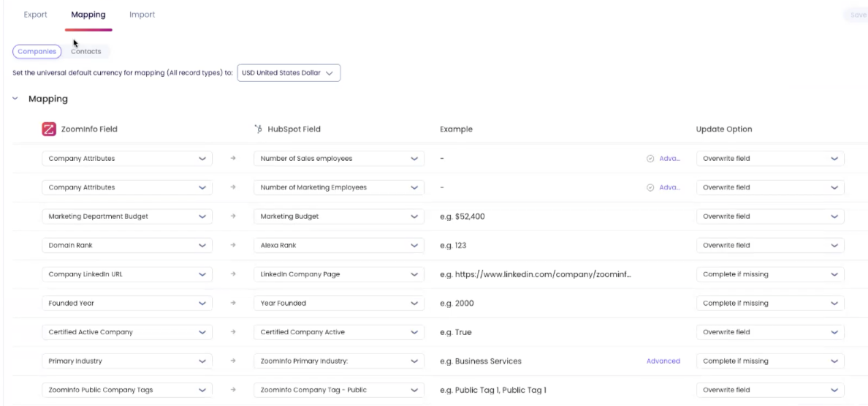Open the Alexa Rank field dropdown
This screenshot has height=406, width=868.
pos(339,245)
